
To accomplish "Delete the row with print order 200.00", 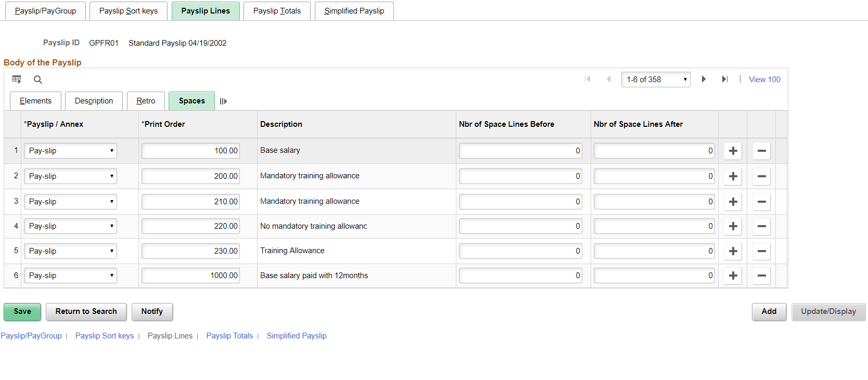I will click(x=761, y=176).
